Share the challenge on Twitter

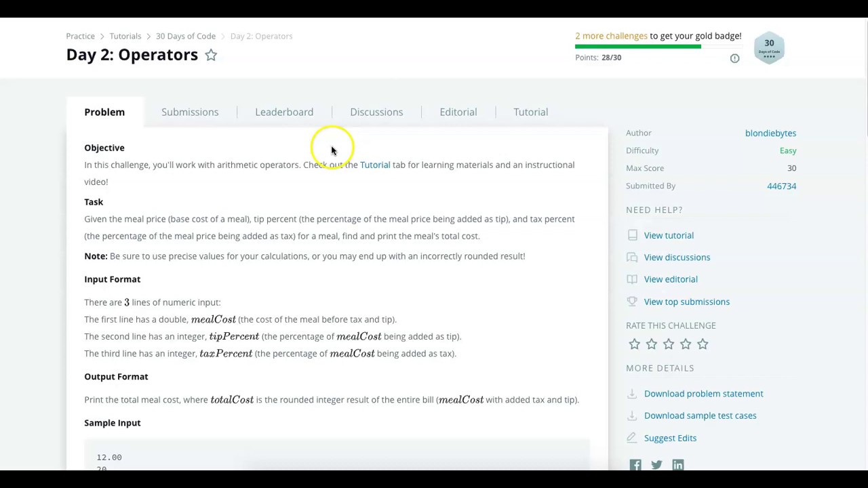click(656, 465)
